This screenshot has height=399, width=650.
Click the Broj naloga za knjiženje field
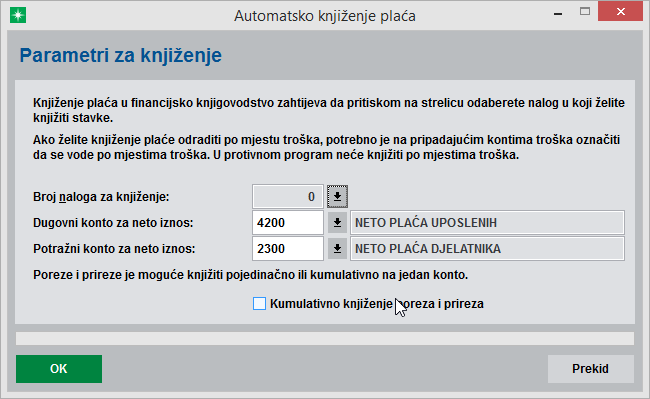(x=288, y=197)
